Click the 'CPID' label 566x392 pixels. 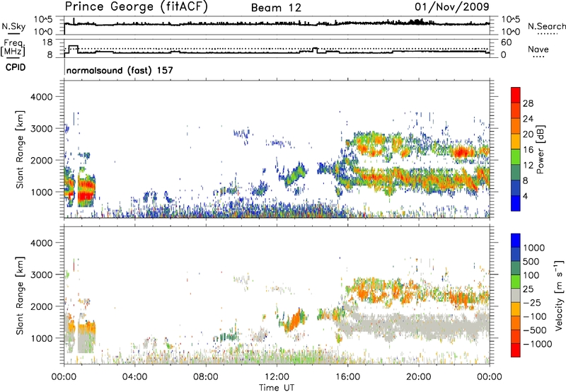coord(16,67)
